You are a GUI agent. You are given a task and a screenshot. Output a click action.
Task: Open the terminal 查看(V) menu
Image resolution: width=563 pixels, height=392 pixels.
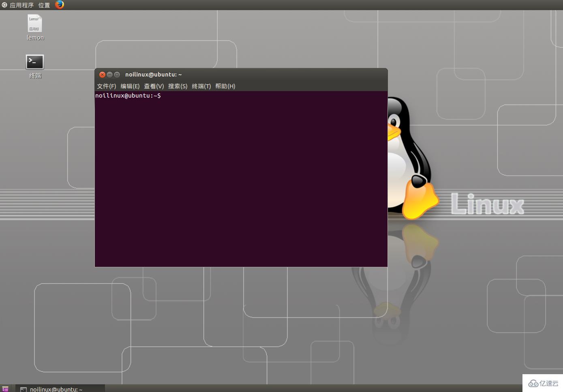tap(154, 86)
